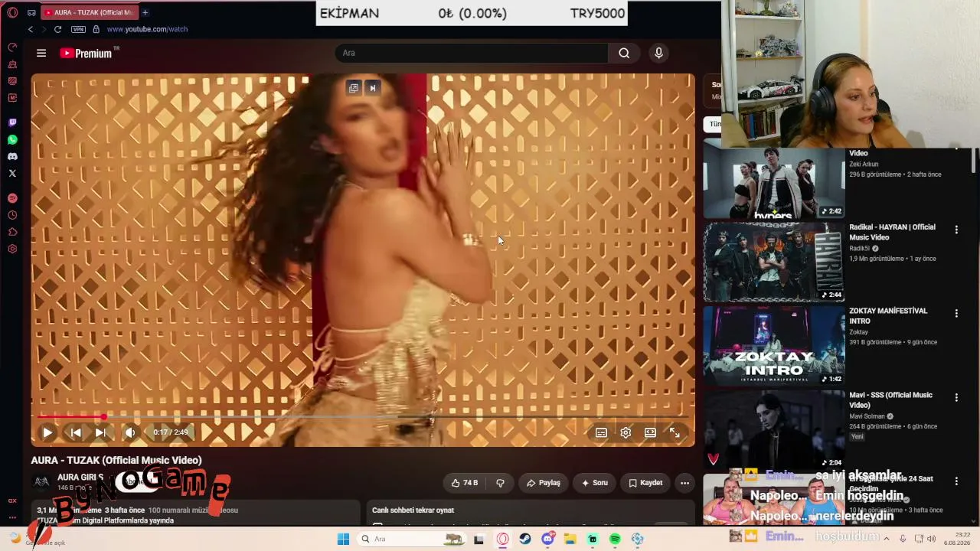Open a new browser tab
Screen dimensions: 980x551
point(145,12)
